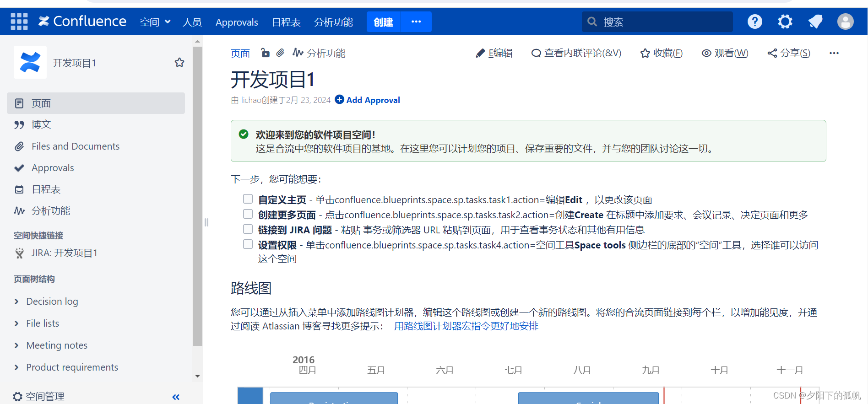This screenshot has height=404, width=868.
Task: Click the Add Approval link
Action: click(x=373, y=100)
